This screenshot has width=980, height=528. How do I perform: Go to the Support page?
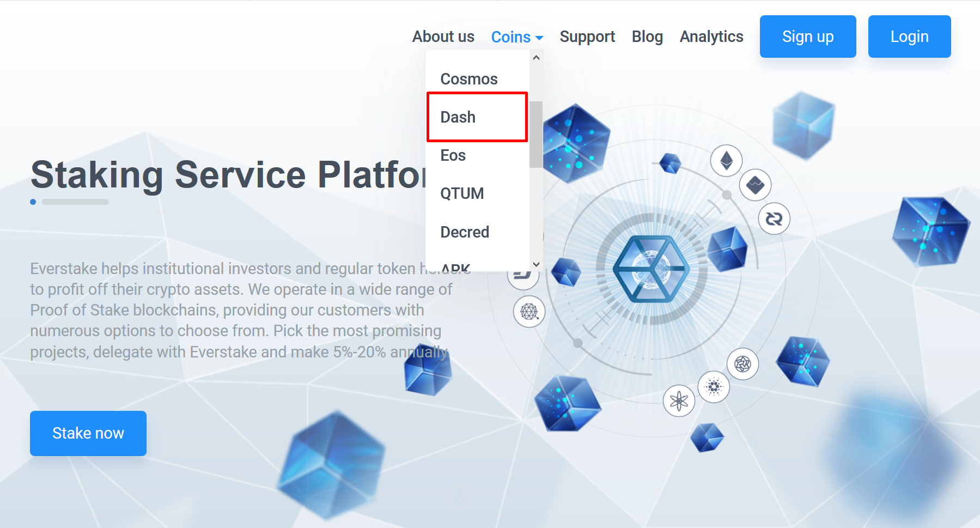pyautogui.click(x=587, y=37)
